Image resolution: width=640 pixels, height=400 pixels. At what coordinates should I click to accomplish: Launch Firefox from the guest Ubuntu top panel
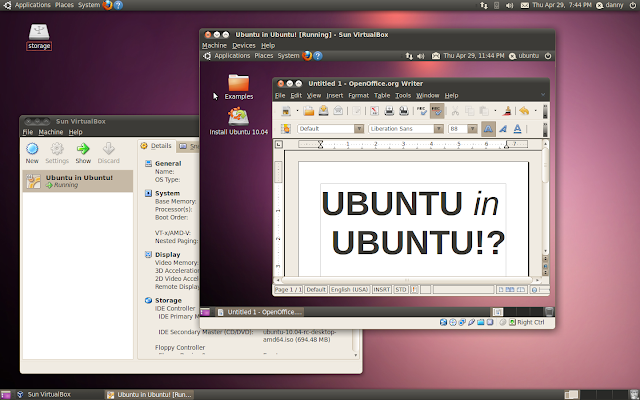(x=307, y=56)
